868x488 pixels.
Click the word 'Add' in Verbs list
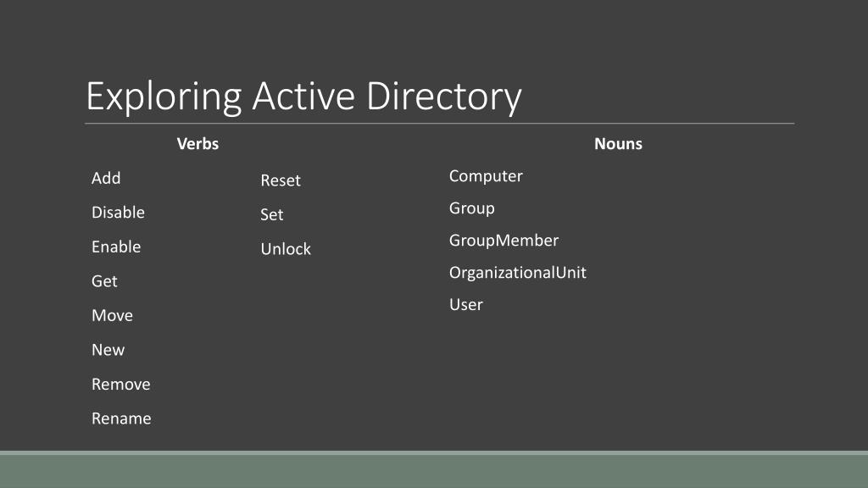(106, 178)
